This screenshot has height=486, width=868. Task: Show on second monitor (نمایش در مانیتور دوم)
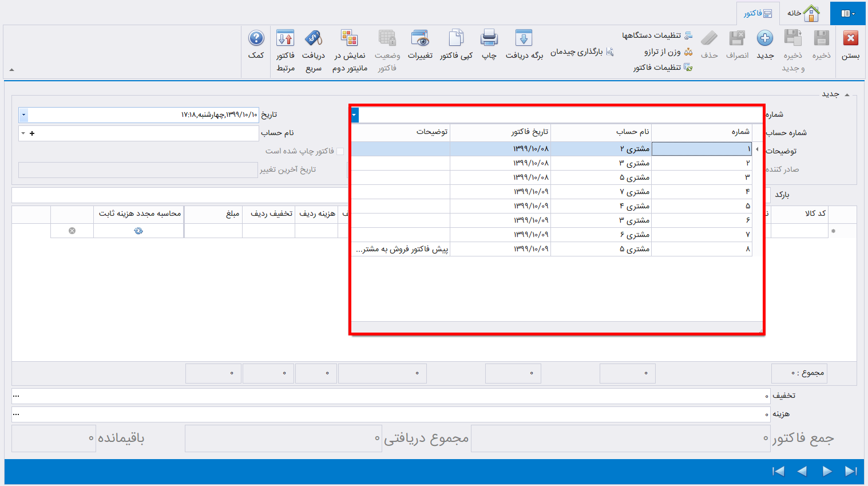tap(349, 39)
